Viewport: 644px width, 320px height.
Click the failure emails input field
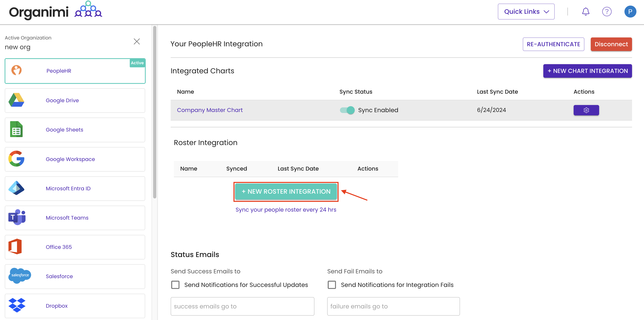pos(393,306)
